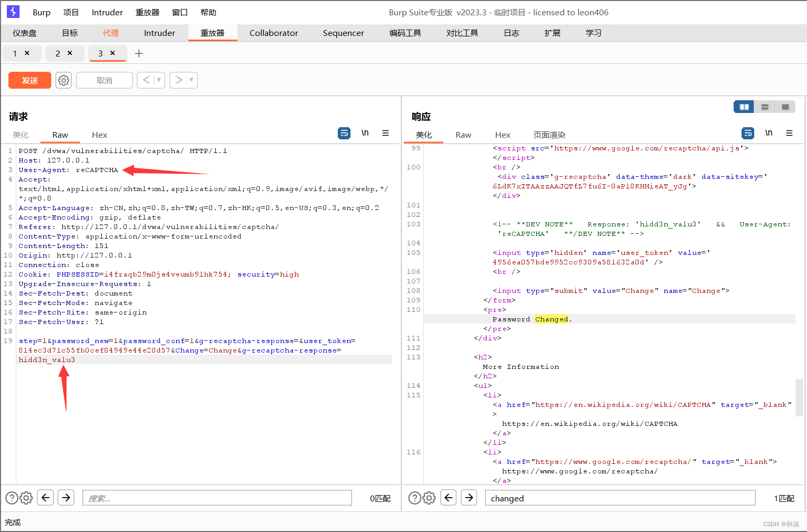Close Repeater tab 3
Screen dimensions: 807x532
[112, 53]
